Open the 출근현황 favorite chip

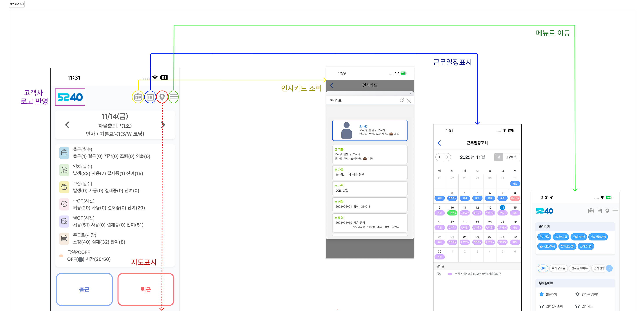[544, 237]
